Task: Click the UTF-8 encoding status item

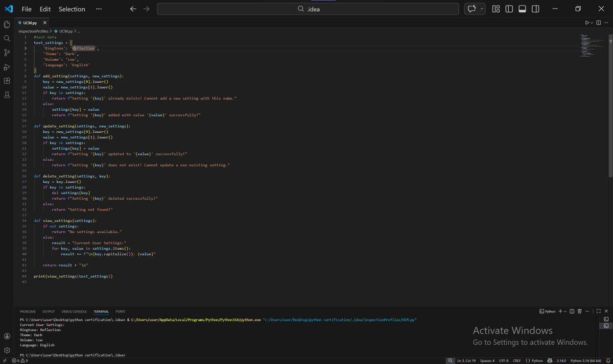Action: tap(503, 360)
